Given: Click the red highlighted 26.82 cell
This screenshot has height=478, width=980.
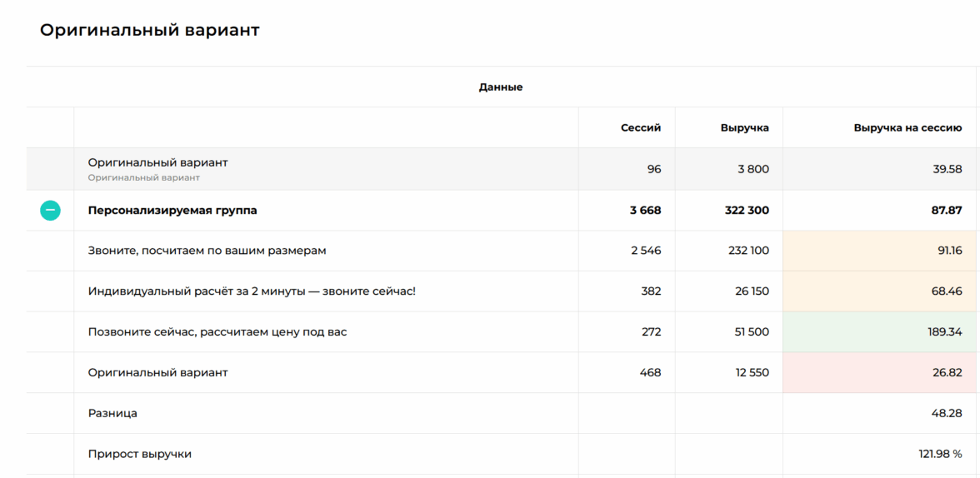Looking at the screenshot, I should tap(947, 373).
